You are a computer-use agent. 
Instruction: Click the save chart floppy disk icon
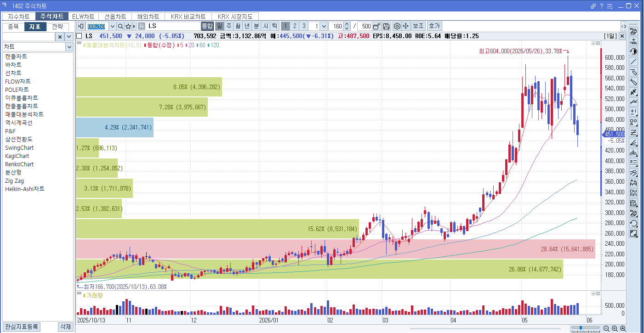click(386, 26)
